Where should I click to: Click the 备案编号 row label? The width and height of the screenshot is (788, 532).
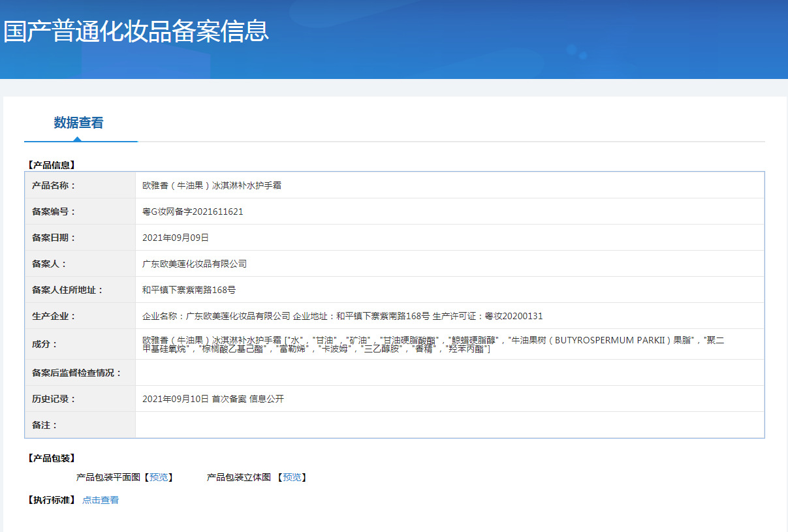tap(54, 211)
